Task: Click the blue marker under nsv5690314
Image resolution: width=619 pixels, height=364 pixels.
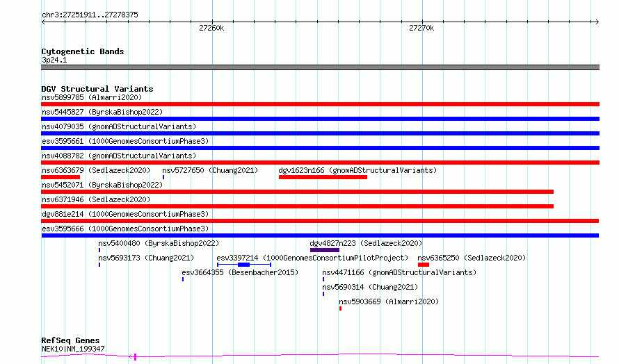Action: 323,294
